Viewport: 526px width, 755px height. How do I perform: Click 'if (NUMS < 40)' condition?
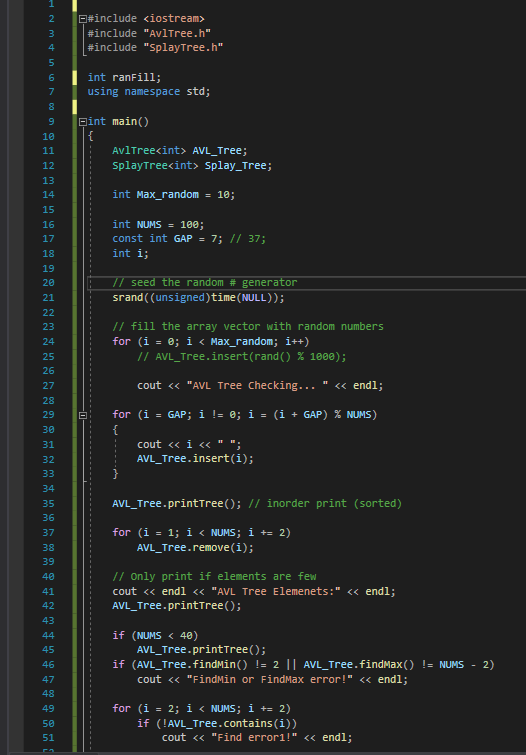coord(155,636)
